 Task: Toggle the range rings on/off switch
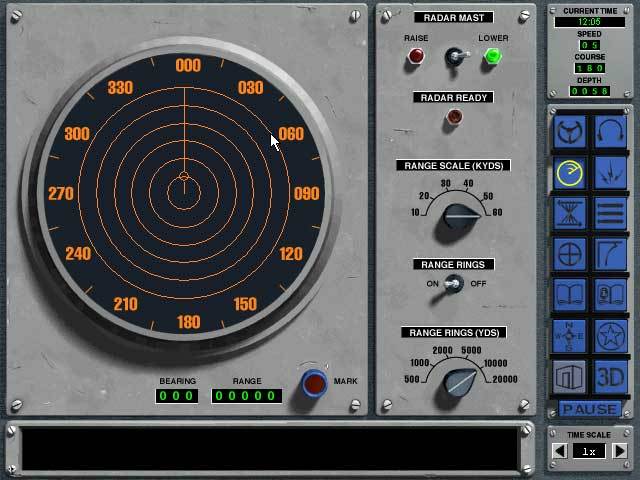click(x=453, y=283)
